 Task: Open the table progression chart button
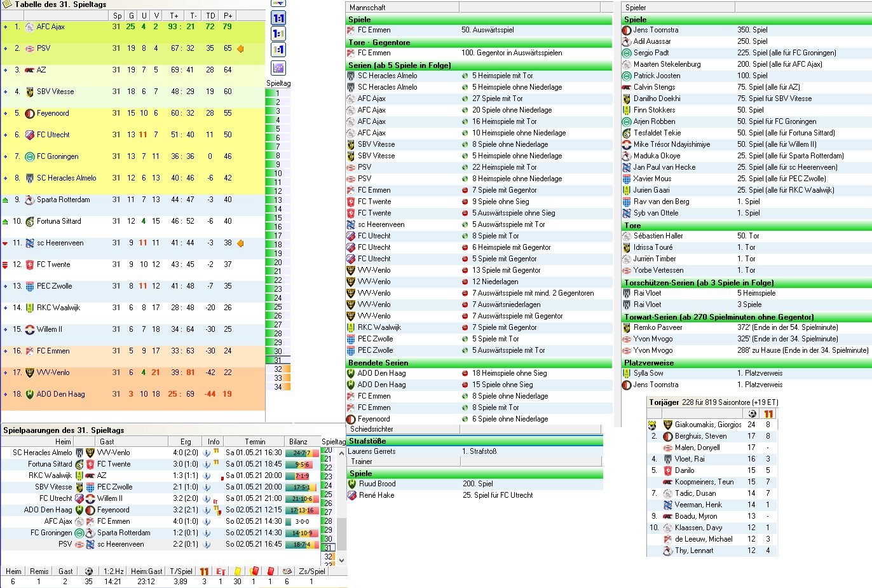[278, 68]
